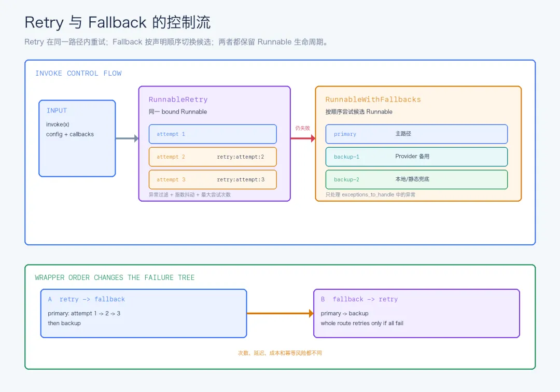Select the 'attempt 1' box
Viewport: 560px width, 392px height.
tap(213, 134)
